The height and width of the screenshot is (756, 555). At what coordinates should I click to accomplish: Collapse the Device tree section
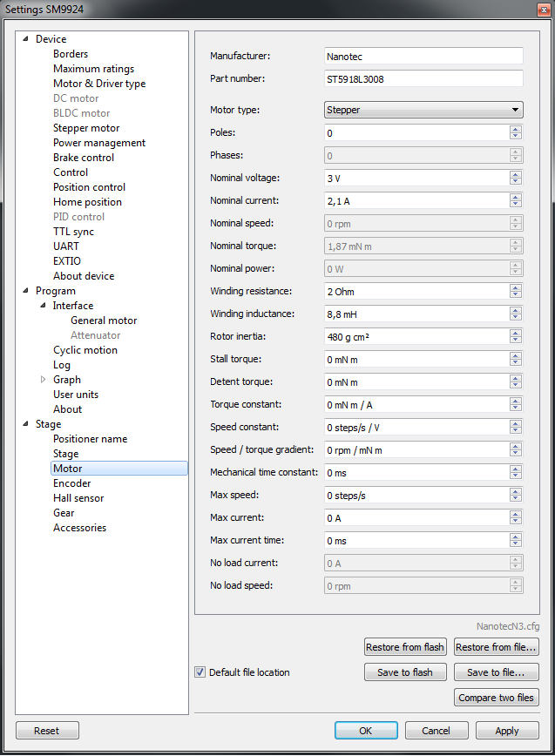25,39
